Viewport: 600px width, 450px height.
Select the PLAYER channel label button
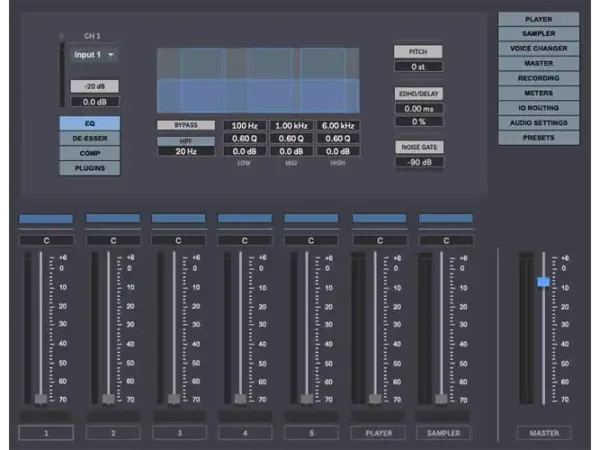click(x=379, y=433)
